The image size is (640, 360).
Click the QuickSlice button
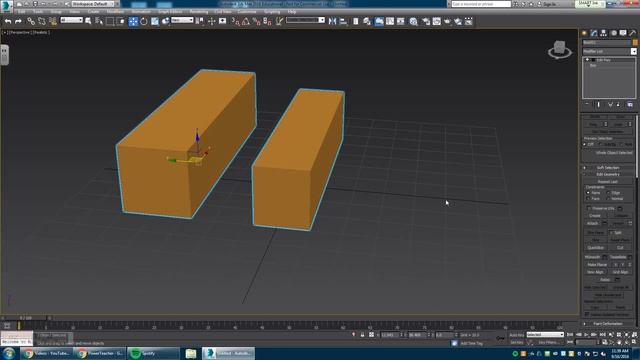596,248
